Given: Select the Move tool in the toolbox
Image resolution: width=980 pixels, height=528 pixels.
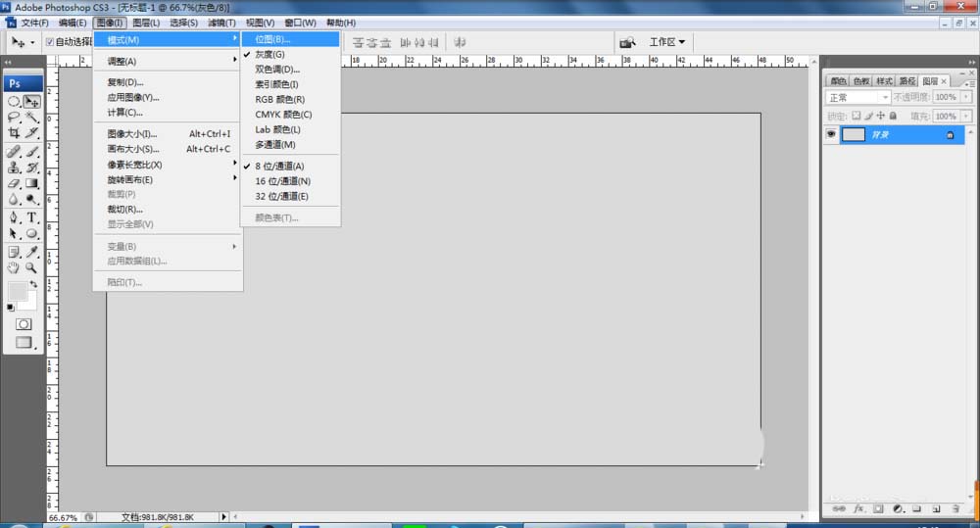Looking at the screenshot, I should (x=32, y=101).
